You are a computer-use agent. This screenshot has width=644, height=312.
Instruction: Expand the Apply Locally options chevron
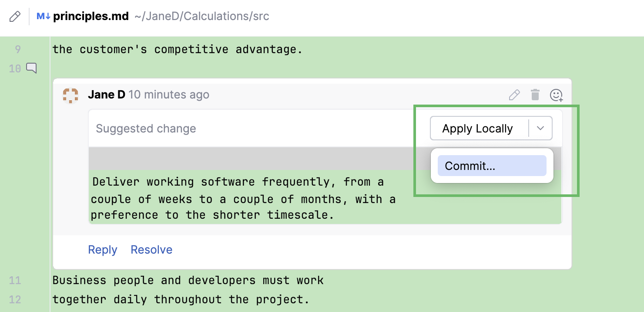pos(540,128)
